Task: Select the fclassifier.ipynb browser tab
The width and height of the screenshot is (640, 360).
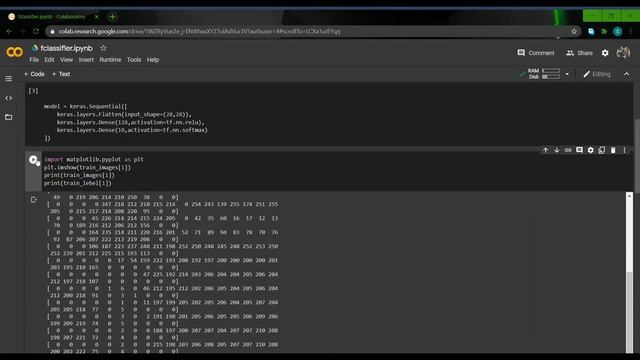Action: [52, 17]
